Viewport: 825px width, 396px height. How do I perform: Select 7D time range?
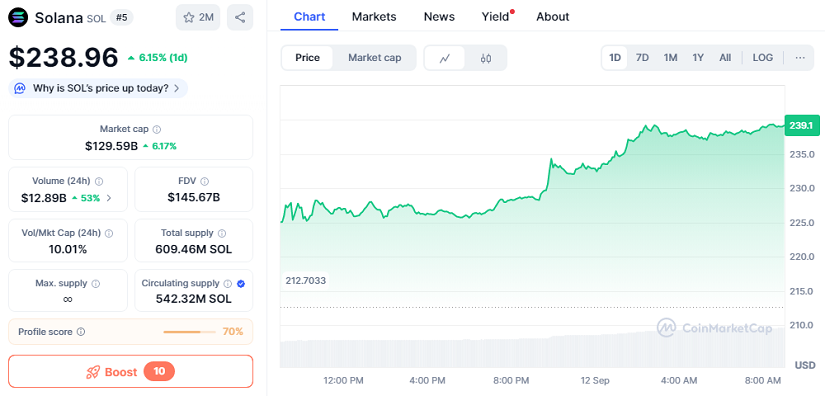coord(642,58)
